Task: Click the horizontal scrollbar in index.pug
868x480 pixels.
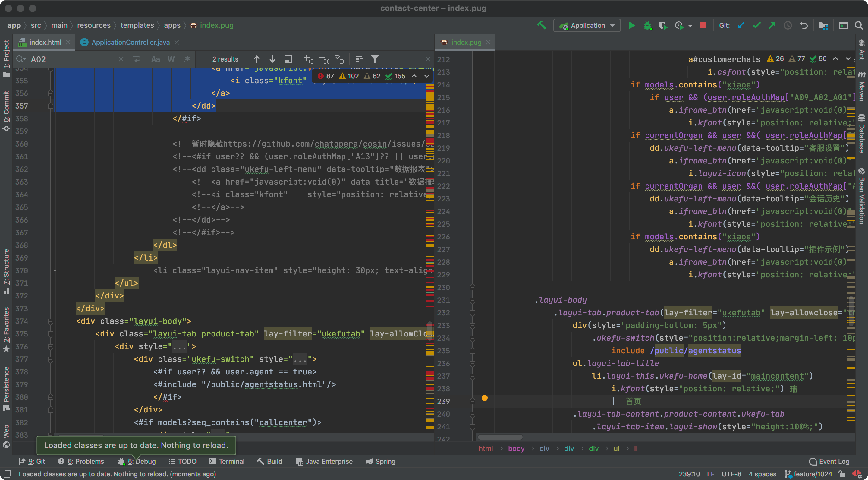Action: [x=500, y=437]
